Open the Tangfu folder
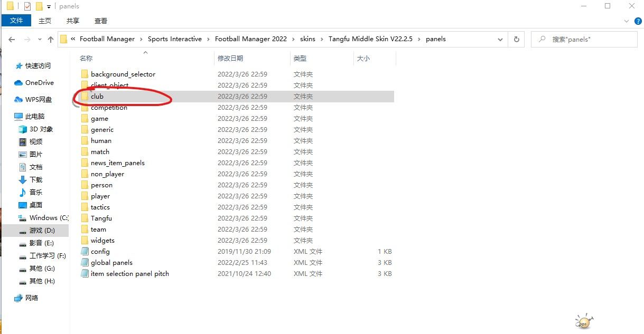The image size is (644, 334). point(101,218)
